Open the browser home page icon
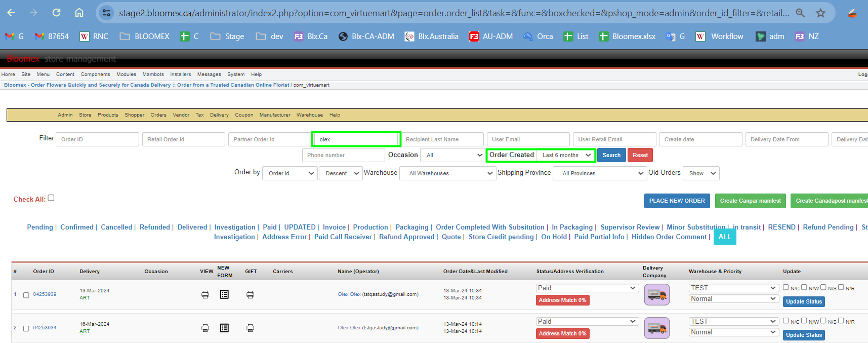The height and width of the screenshot is (343, 868). [x=79, y=13]
